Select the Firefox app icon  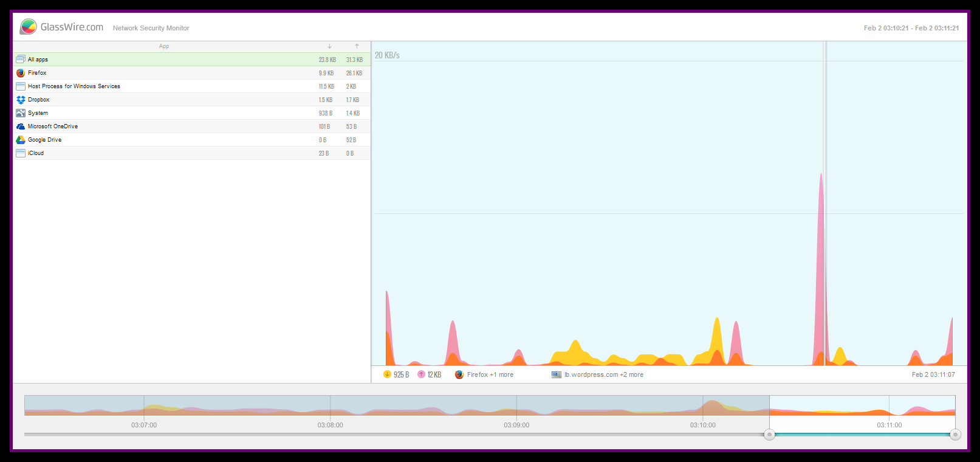click(21, 73)
